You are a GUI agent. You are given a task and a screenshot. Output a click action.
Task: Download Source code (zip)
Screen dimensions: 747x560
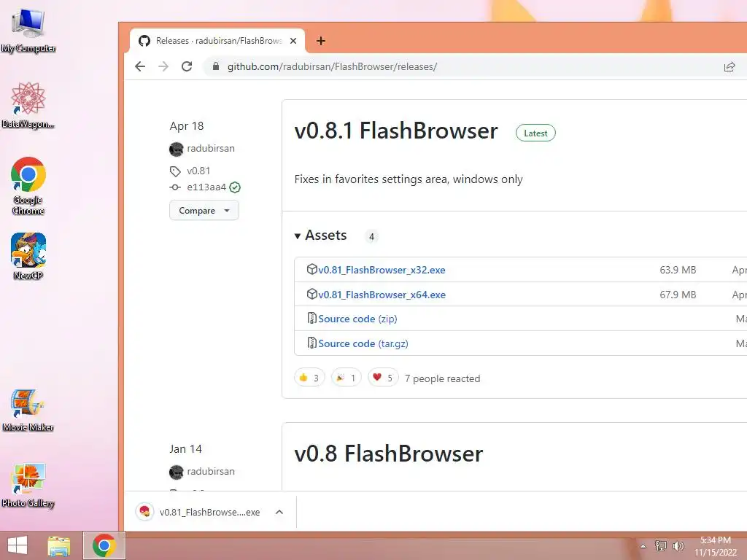[357, 319]
